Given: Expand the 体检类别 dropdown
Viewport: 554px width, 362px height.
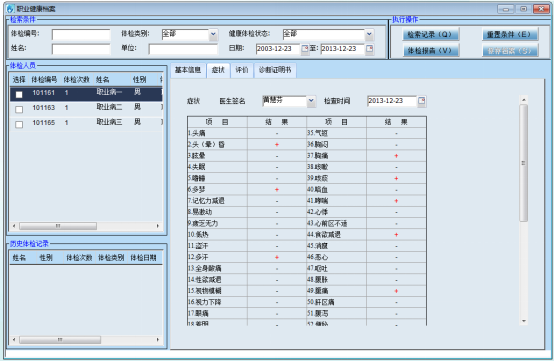Looking at the screenshot, I should point(213,34).
